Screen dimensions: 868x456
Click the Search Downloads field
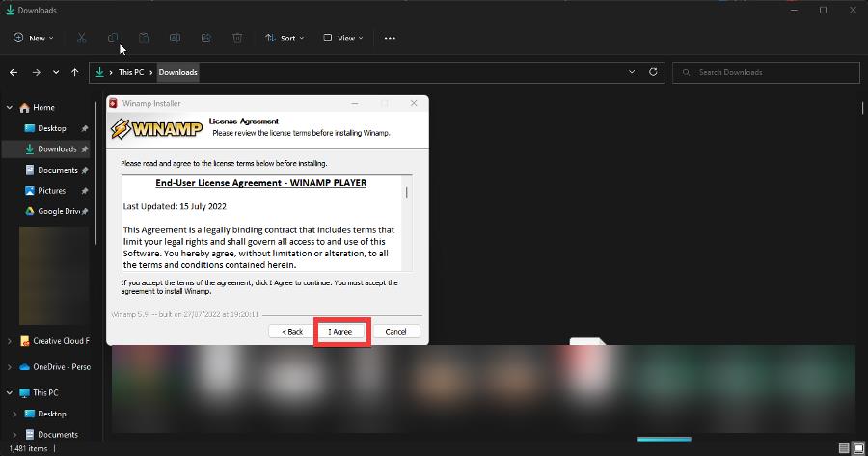[x=766, y=72]
